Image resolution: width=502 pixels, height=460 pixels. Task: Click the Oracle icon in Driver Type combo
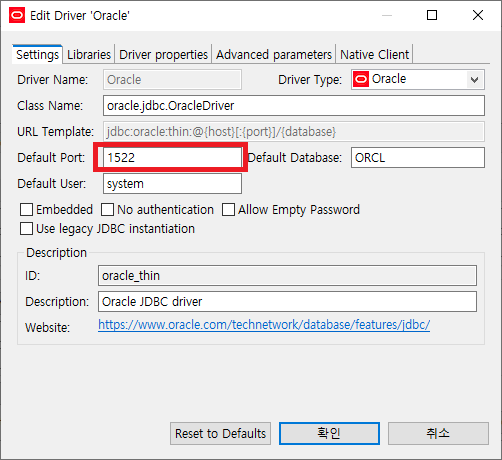pos(361,79)
